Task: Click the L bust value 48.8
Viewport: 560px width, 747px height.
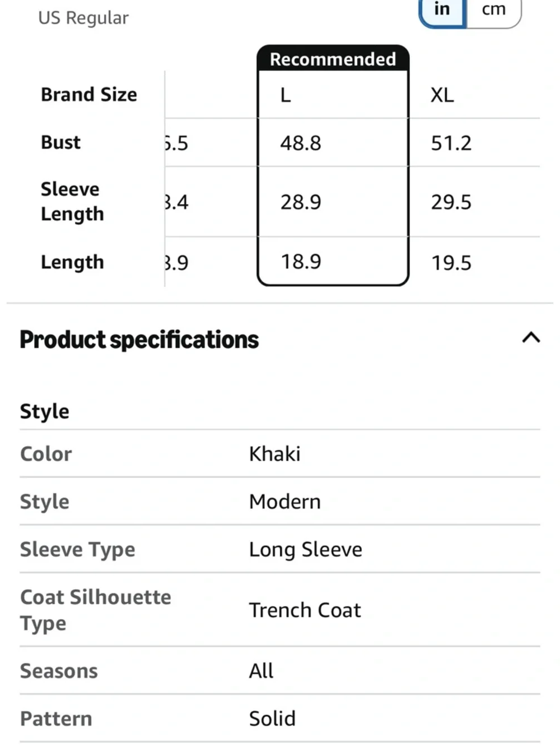Action: point(301,143)
